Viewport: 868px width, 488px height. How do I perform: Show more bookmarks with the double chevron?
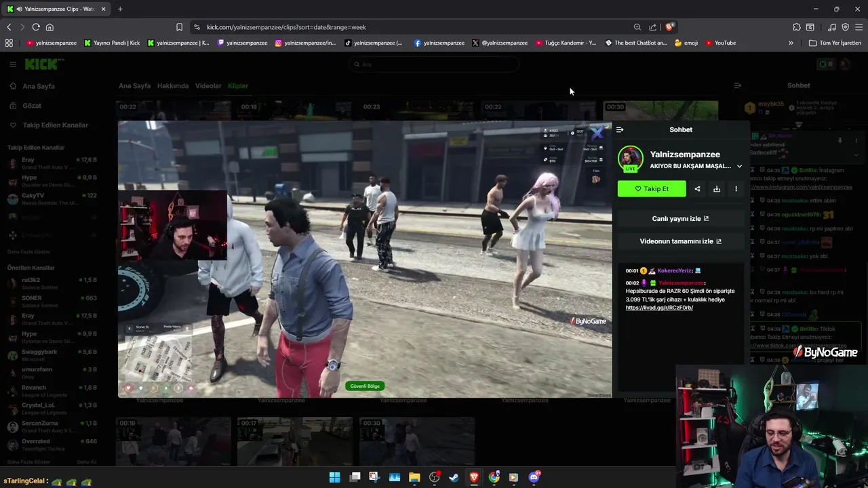click(x=791, y=43)
